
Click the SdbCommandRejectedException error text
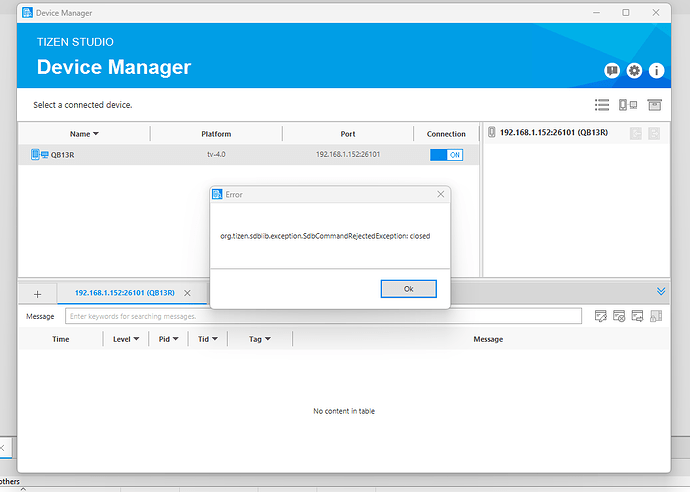[x=325, y=236]
